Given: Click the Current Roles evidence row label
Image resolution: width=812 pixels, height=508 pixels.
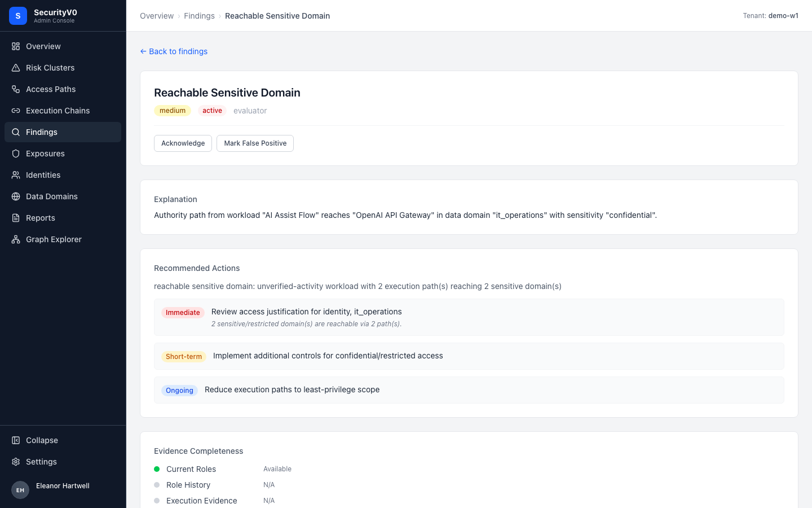Looking at the screenshot, I should tap(191, 469).
